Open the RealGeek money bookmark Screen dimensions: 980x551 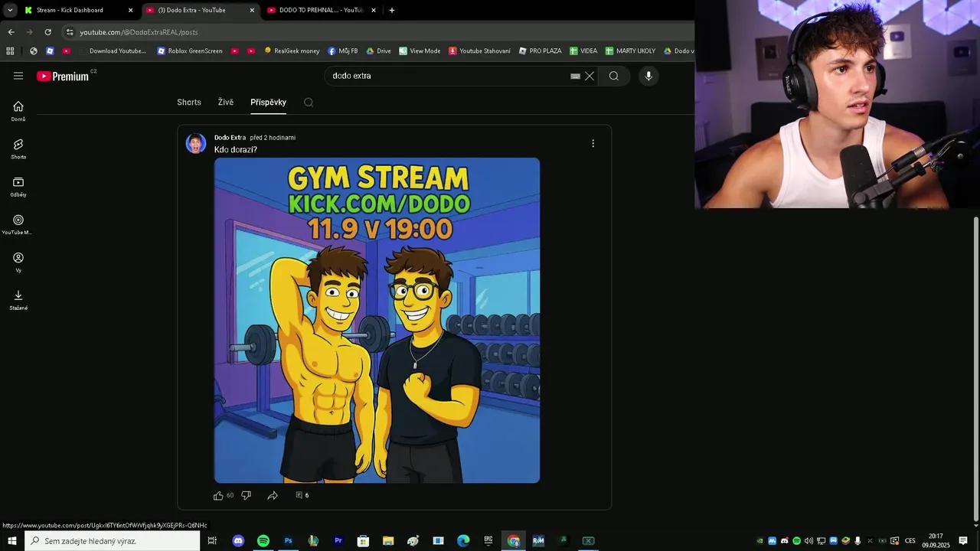point(292,51)
